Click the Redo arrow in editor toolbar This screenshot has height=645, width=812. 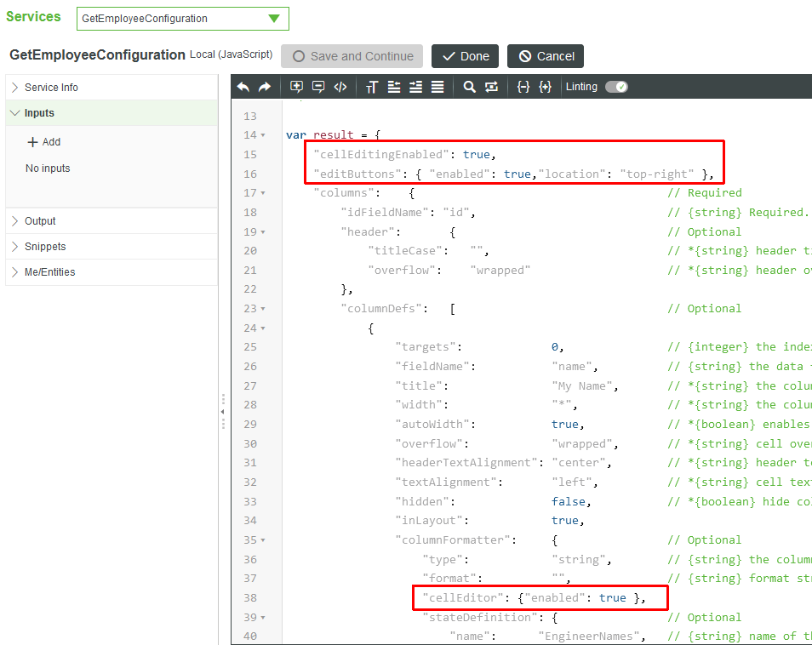click(265, 87)
